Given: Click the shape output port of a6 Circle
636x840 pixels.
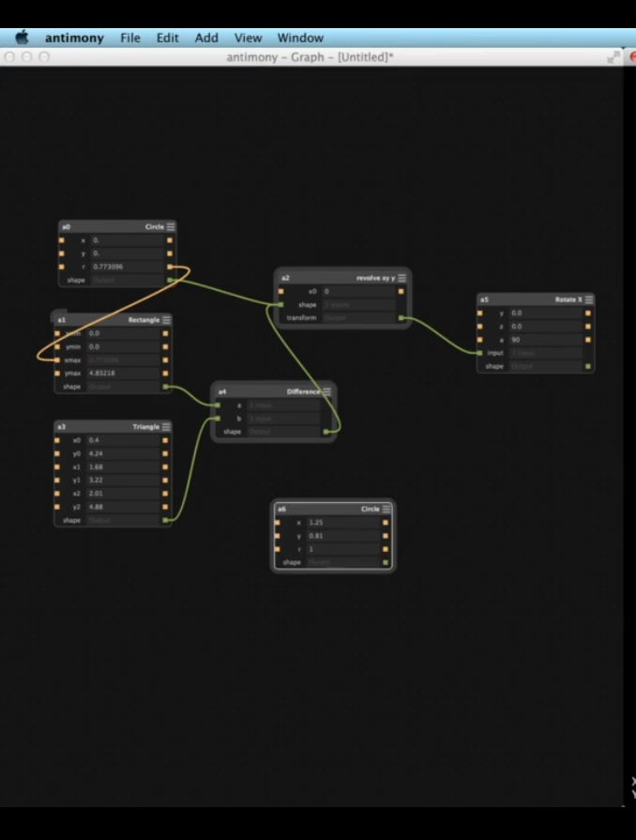Looking at the screenshot, I should (386, 562).
